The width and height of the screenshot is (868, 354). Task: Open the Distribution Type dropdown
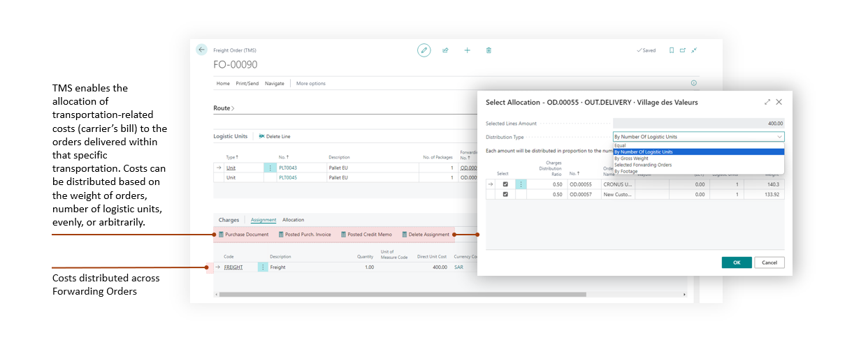click(x=699, y=137)
